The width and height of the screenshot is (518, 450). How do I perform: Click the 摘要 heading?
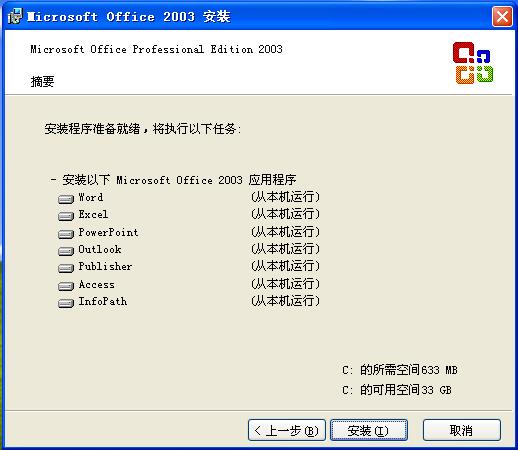(x=42, y=81)
